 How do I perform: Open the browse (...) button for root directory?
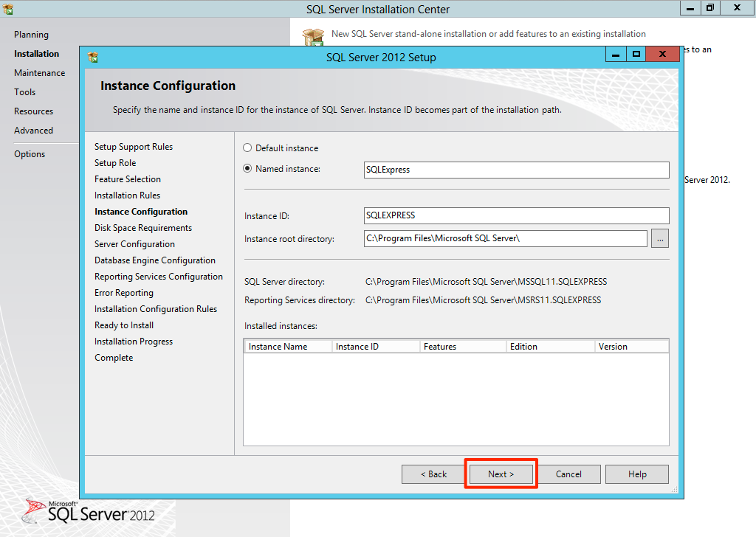(x=659, y=238)
